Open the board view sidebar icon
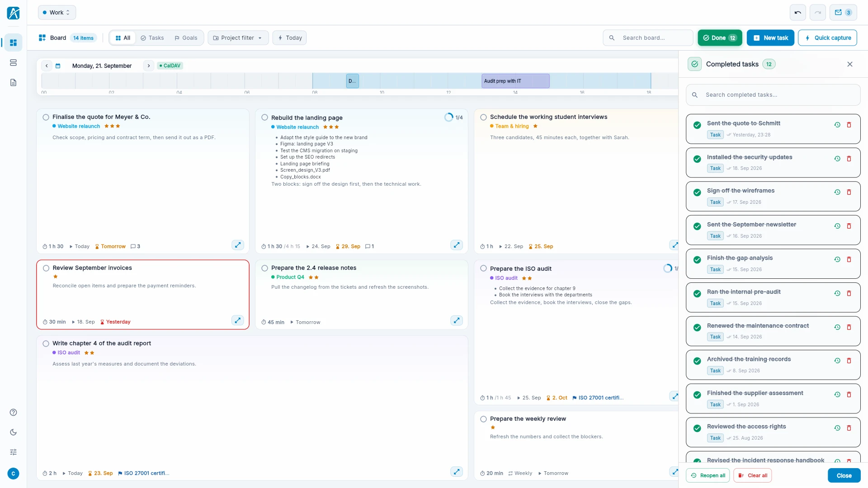 14,42
